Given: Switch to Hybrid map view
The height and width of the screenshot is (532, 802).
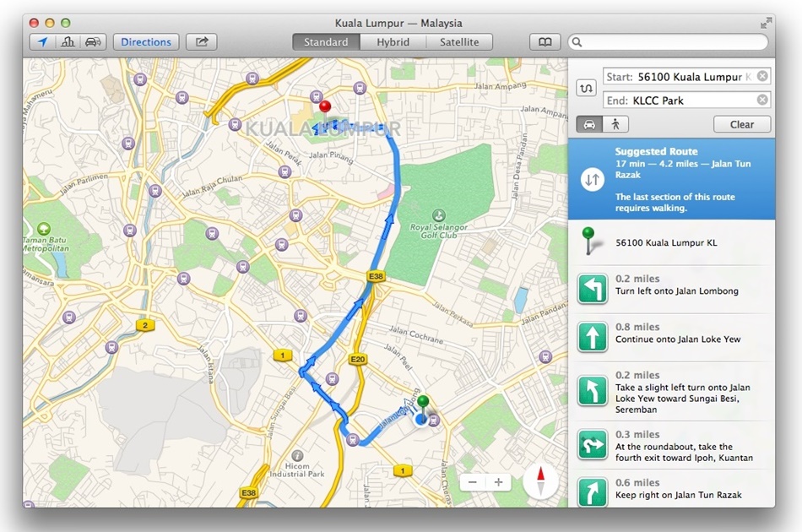Looking at the screenshot, I should coord(393,42).
